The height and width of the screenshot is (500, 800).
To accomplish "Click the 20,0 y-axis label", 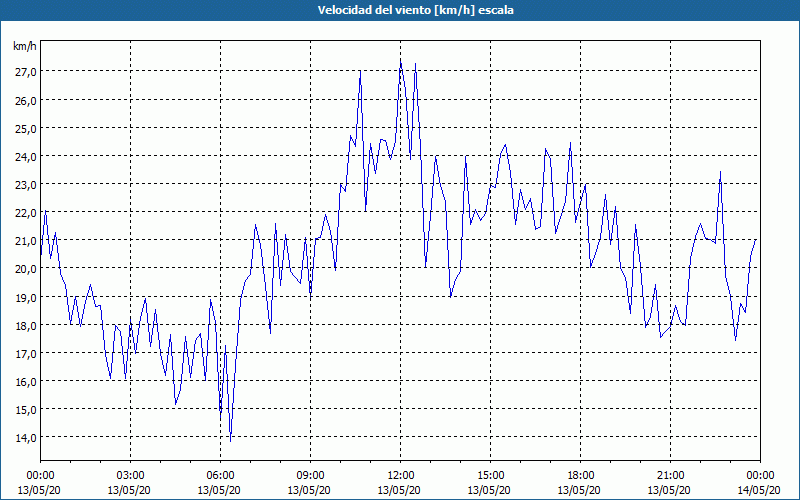I will (x=25, y=269).
